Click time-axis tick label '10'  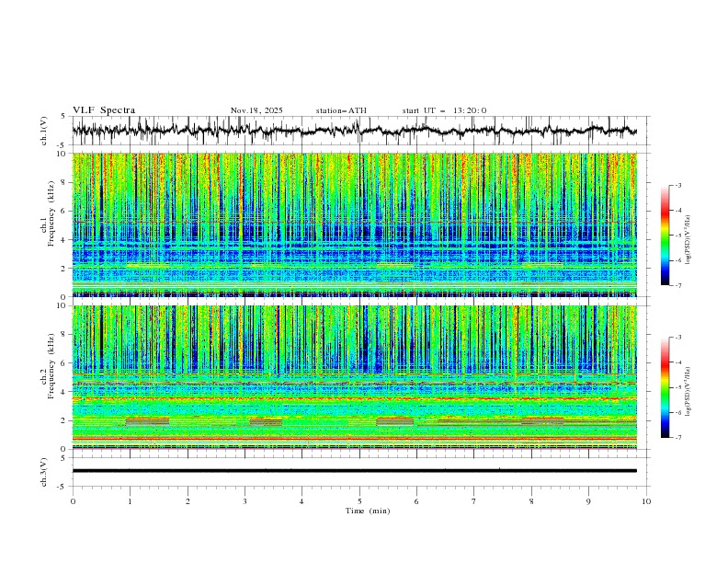[x=646, y=501]
